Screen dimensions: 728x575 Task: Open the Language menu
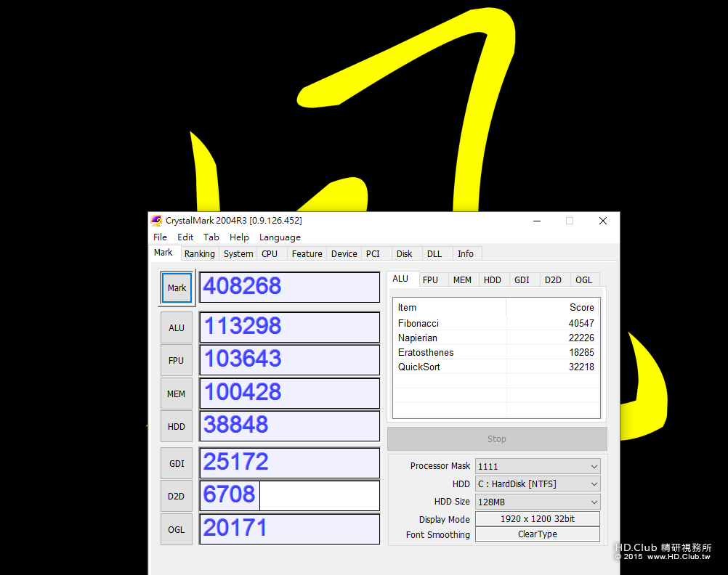point(280,237)
